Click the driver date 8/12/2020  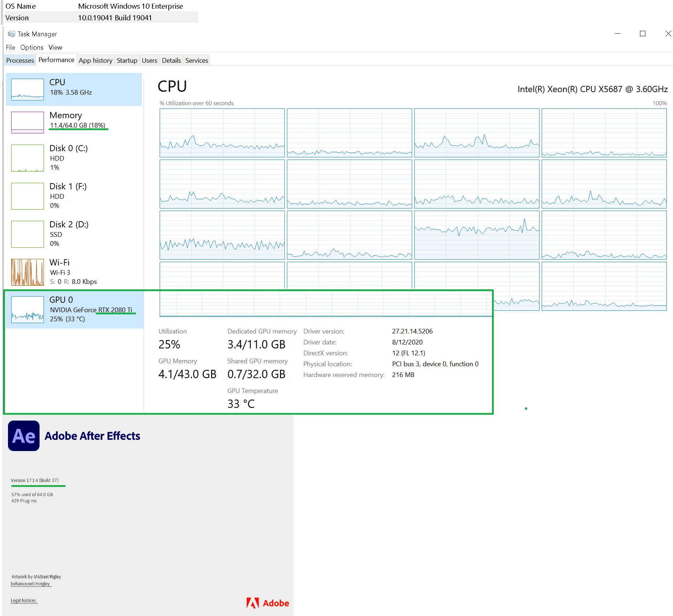407,342
